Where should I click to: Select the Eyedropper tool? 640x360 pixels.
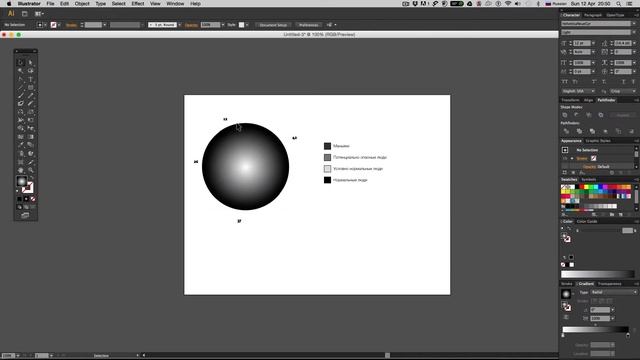coord(21,145)
